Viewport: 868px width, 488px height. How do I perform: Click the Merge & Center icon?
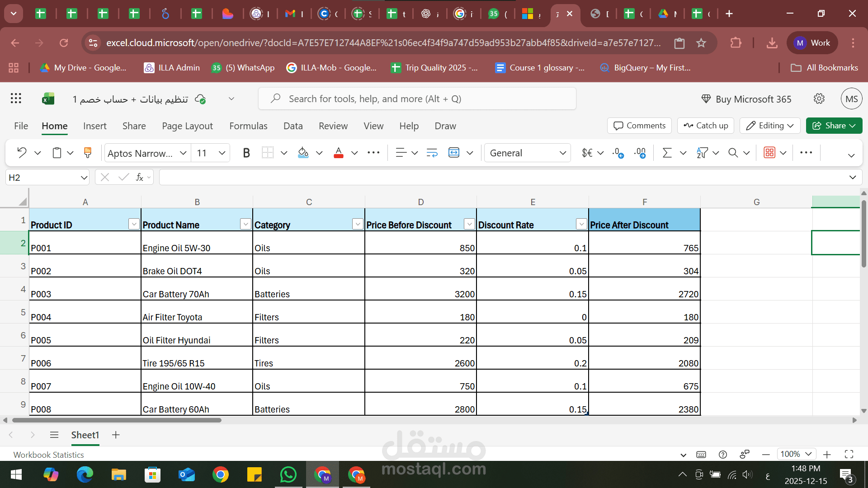point(453,153)
